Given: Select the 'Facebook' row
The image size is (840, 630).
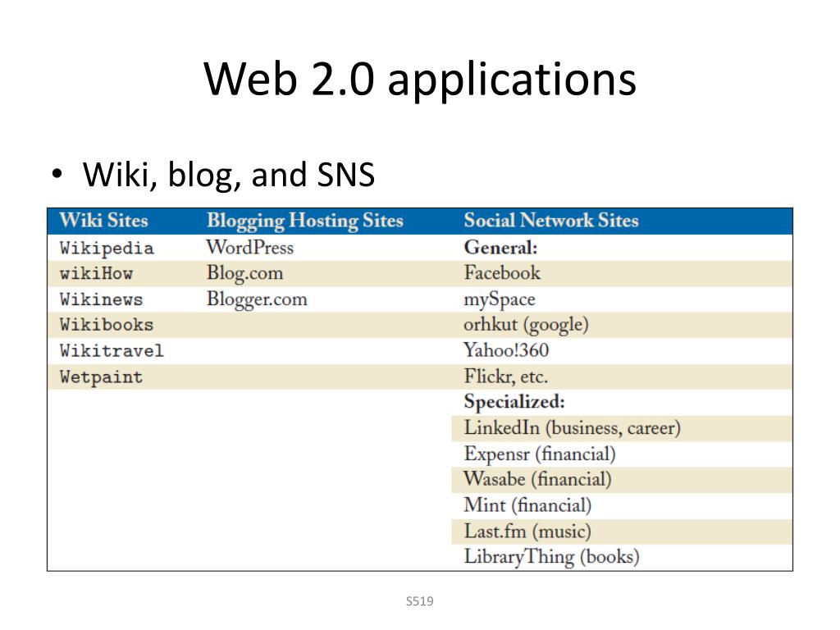Looking at the screenshot, I should [x=503, y=273].
